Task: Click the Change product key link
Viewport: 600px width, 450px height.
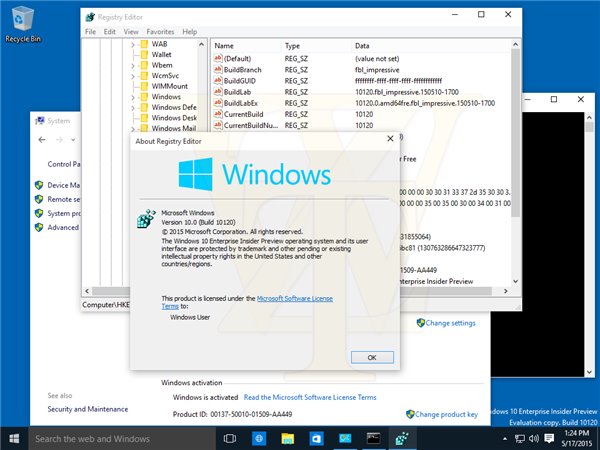Action: coord(447,413)
